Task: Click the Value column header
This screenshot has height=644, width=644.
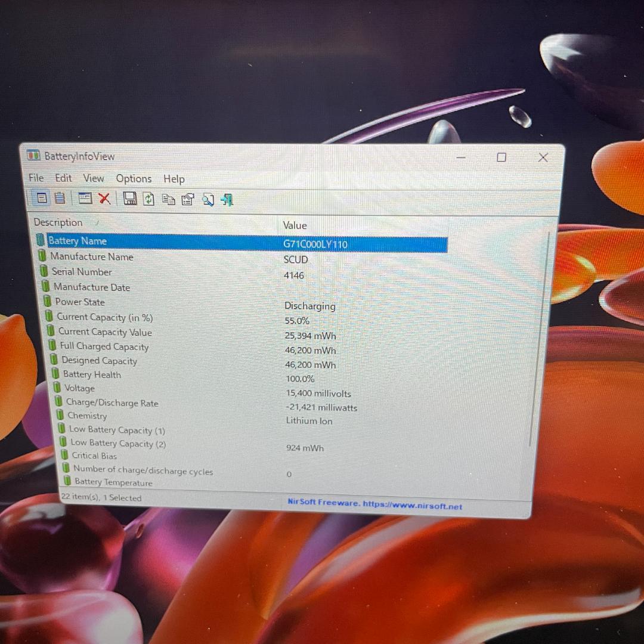Action: pyautogui.click(x=295, y=225)
